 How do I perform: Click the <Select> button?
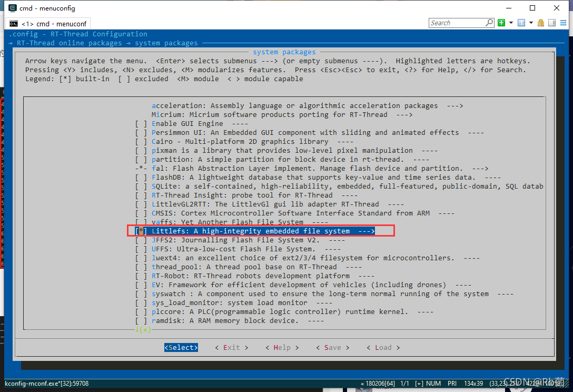[x=181, y=348]
